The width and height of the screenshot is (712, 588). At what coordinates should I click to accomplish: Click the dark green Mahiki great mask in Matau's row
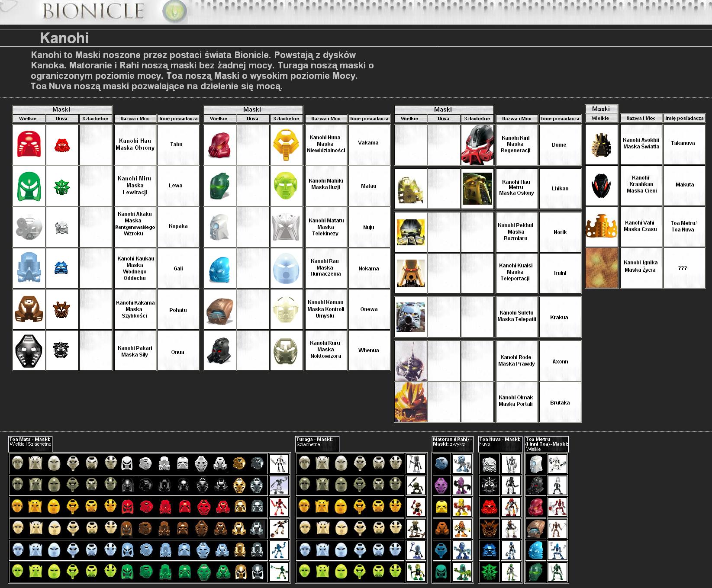click(x=220, y=186)
